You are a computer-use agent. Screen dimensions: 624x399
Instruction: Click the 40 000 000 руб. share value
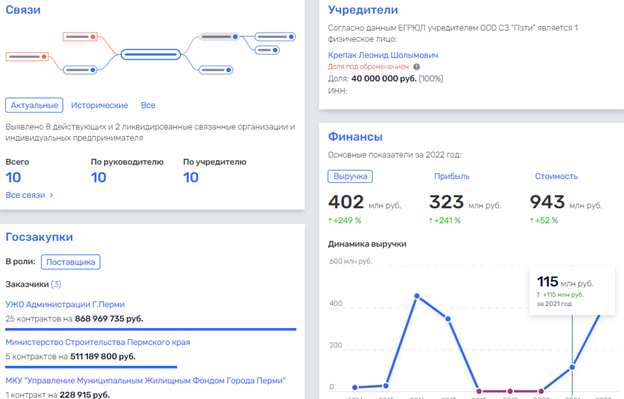(x=384, y=79)
